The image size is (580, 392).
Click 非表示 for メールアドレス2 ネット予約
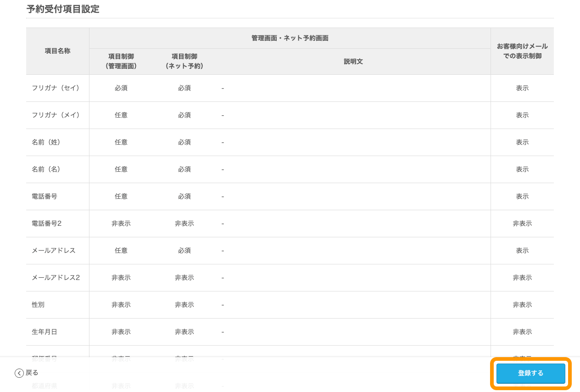184,278
